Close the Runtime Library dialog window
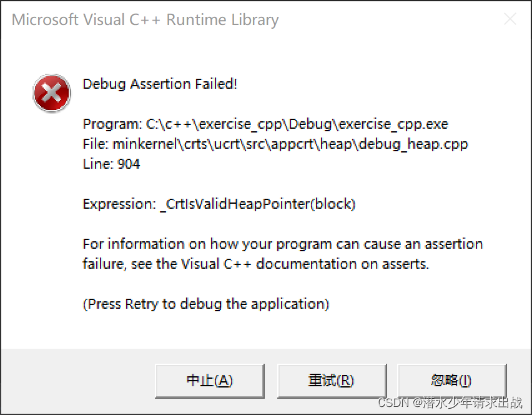 tap(510, 19)
